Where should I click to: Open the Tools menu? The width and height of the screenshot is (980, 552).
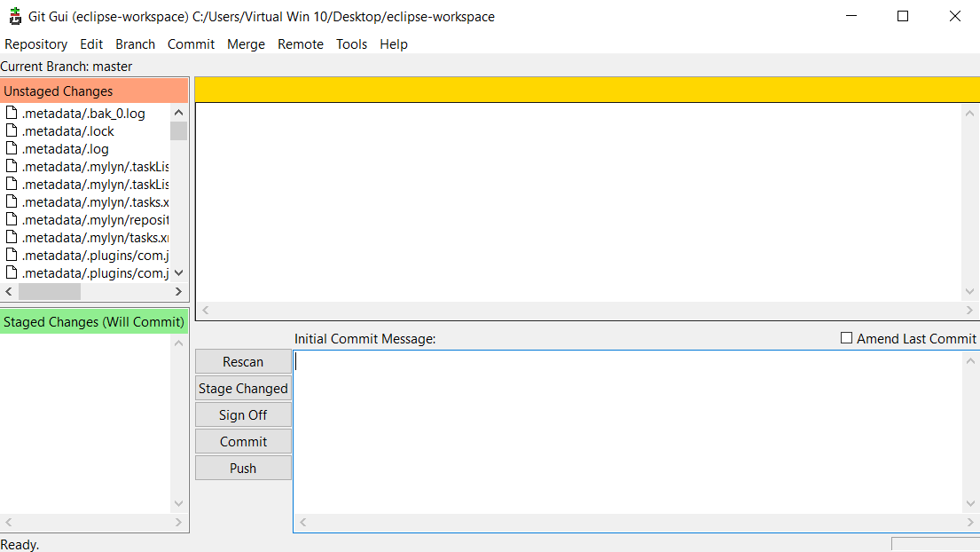[351, 44]
